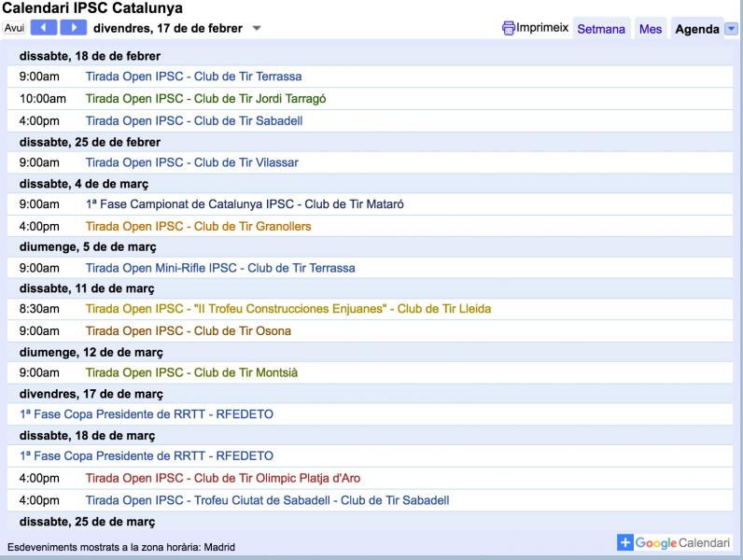Open Tirada Open IPSC Club de Tir Vilassar

click(191, 162)
